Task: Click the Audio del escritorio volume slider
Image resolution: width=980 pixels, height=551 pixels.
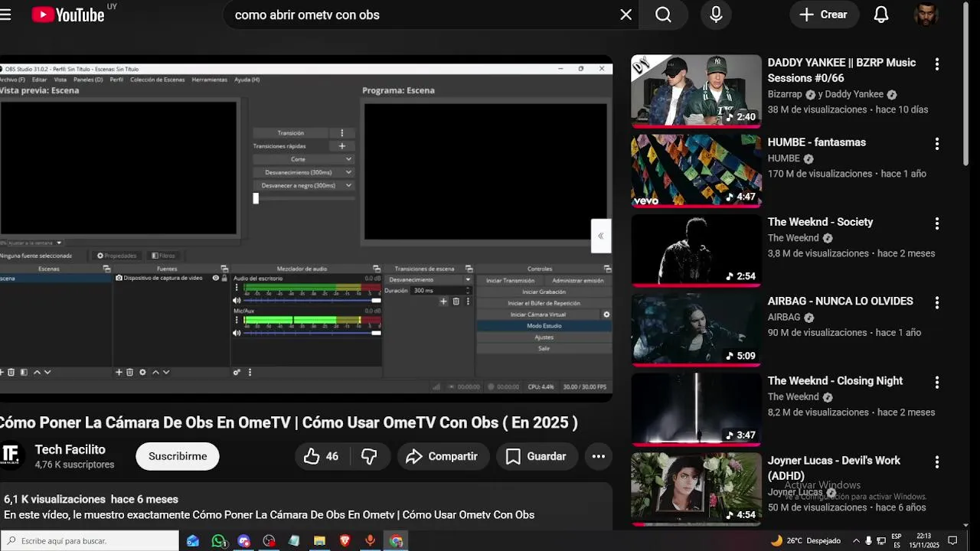Action: [x=311, y=300]
